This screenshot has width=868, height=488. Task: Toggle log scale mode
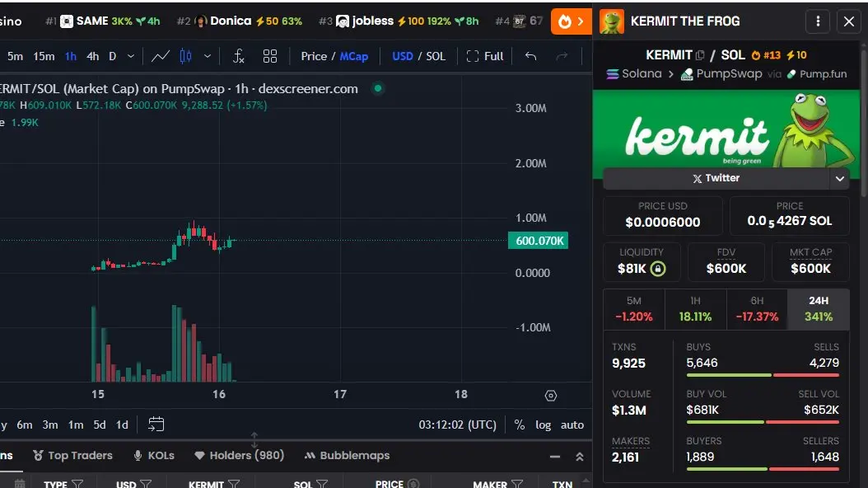tap(543, 425)
